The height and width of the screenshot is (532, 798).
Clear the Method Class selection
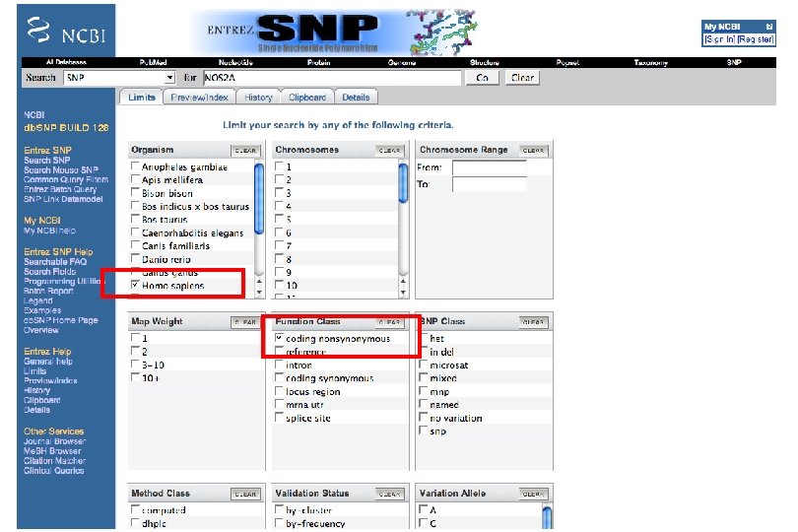click(x=246, y=494)
